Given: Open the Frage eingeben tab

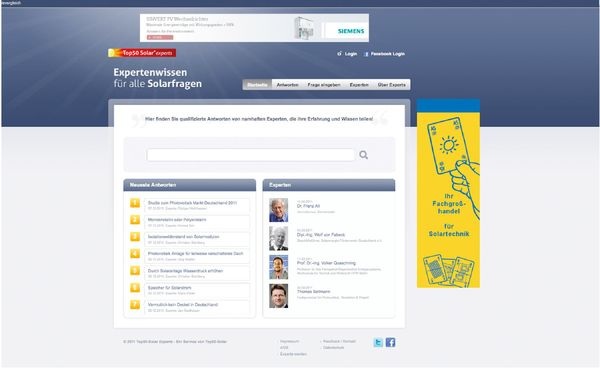Looking at the screenshot, I should pyautogui.click(x=324, y=85).
